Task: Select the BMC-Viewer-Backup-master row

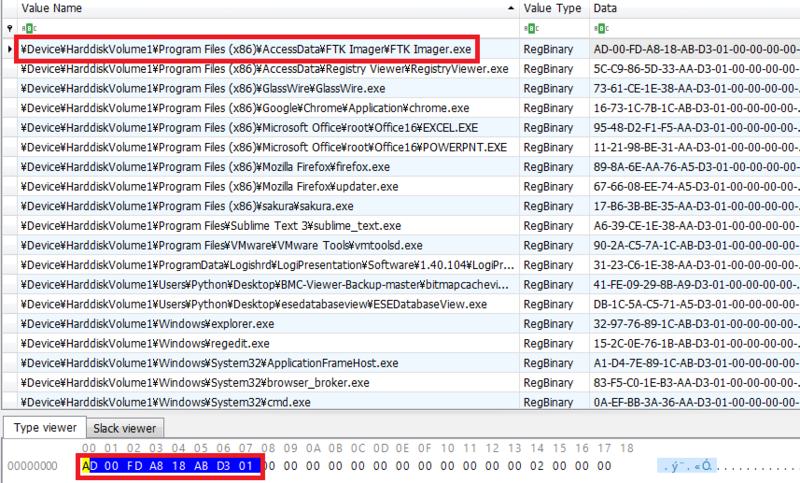Action: (x=401, y=285)
